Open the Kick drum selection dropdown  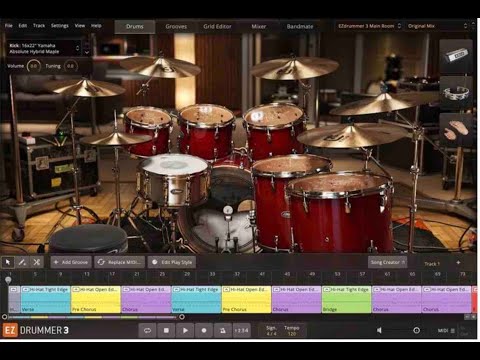[44, 49]
